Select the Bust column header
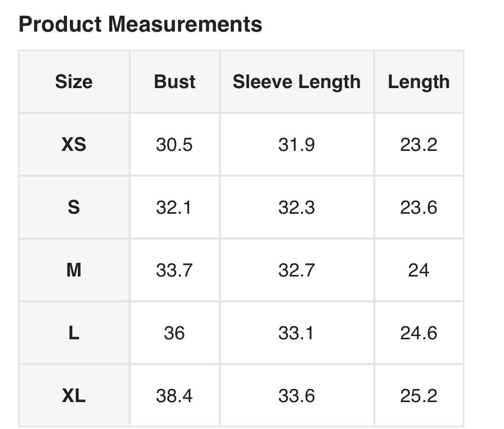504x429 pixels. click(x=175, y=82)
